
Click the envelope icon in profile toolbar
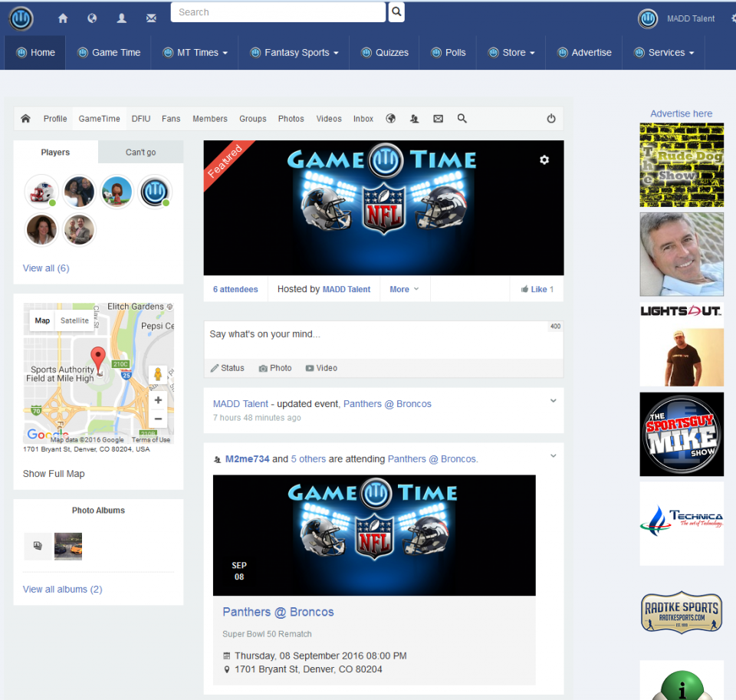(438, 119)
